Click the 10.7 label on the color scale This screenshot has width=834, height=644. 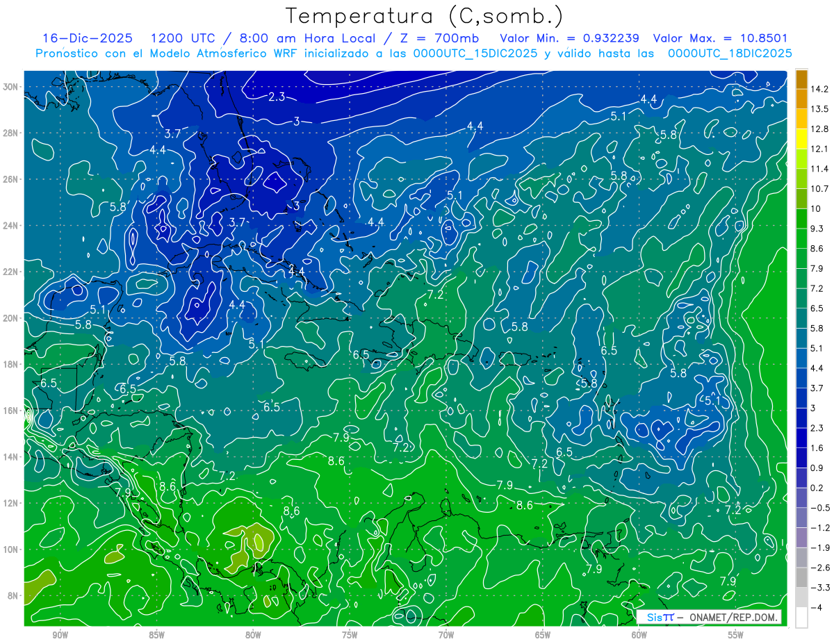(x=819, y=189)
